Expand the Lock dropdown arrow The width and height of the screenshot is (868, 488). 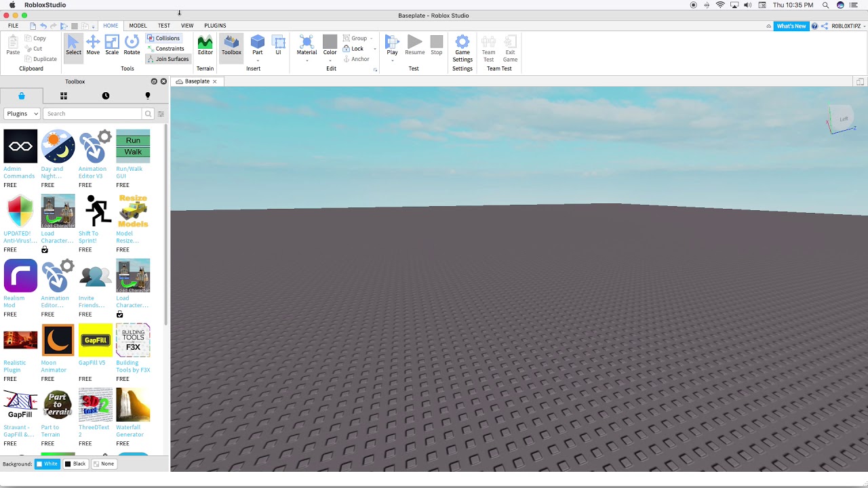tap(374, 49)
